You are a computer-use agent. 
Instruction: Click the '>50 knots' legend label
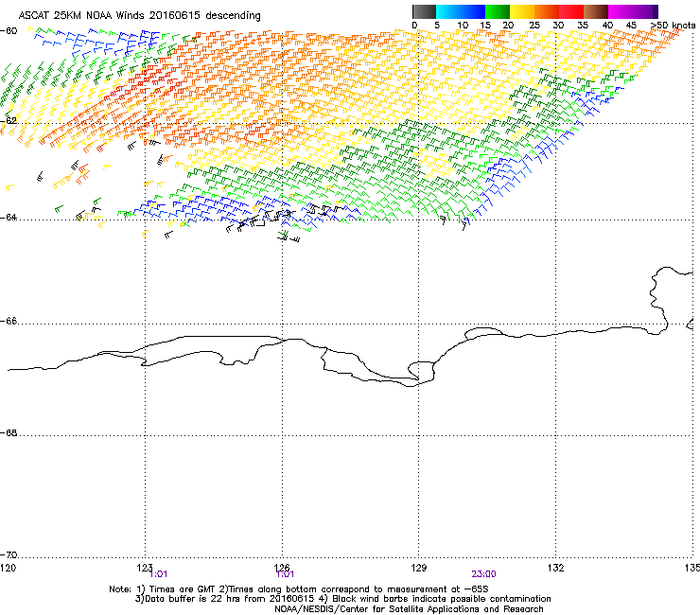point(673,26)
